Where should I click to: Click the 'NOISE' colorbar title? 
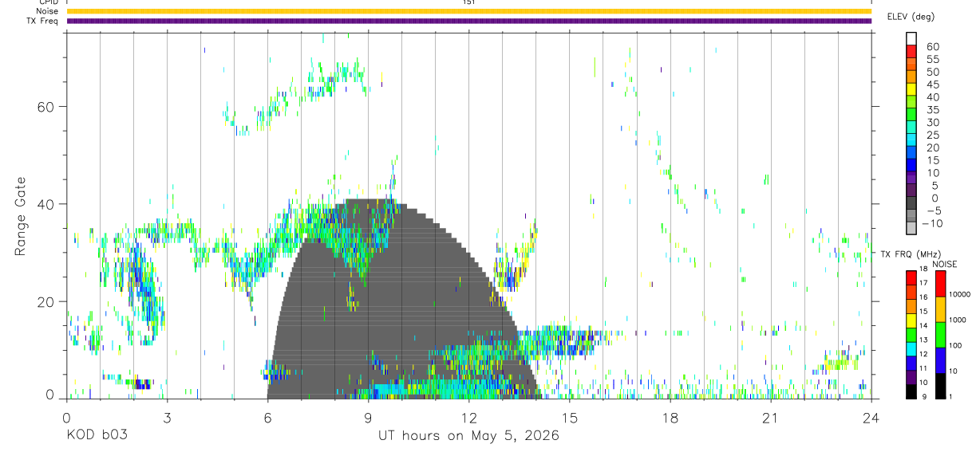click(x=945, y=264)
